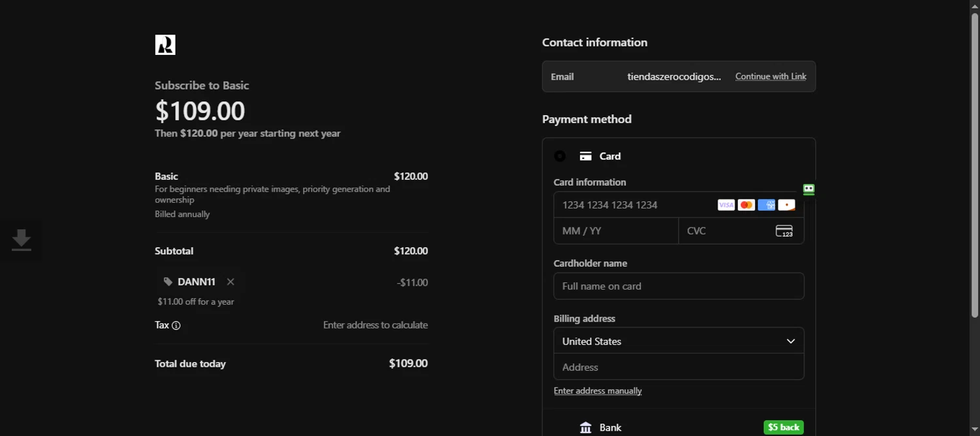Click the Visa card logo

coord(726,205)
